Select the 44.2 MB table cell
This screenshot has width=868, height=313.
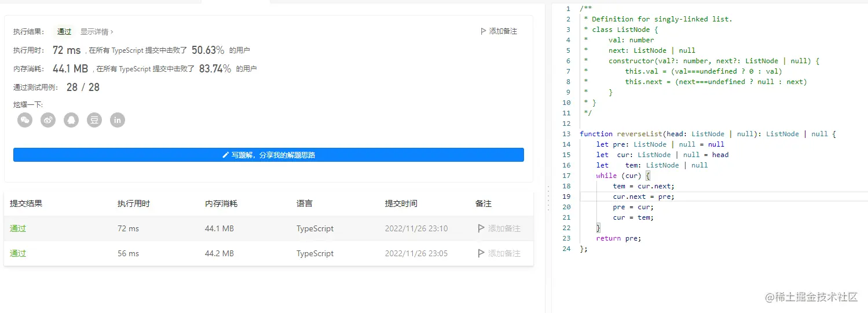[x=219, y=253]
